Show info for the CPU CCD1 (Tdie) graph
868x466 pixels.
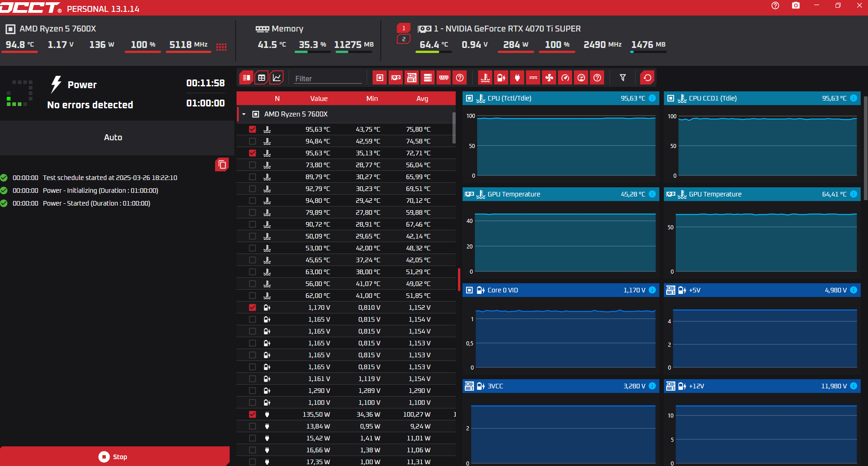point(853,98)
